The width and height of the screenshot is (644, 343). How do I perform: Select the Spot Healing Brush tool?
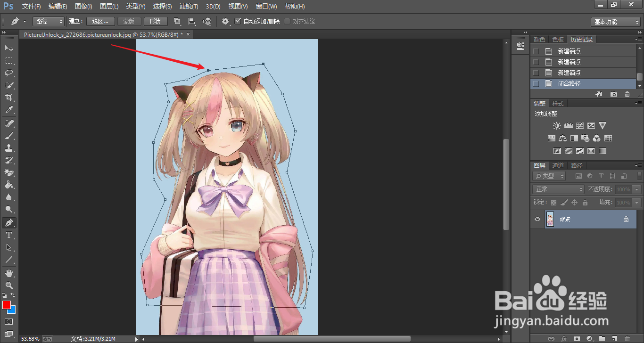(x=9, y=123)
